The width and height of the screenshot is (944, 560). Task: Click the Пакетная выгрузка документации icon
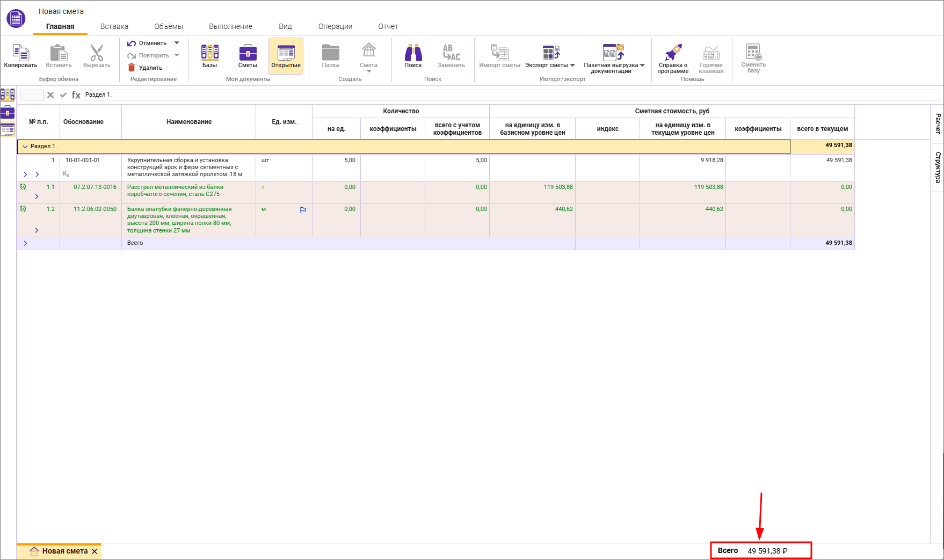(613, 53)
